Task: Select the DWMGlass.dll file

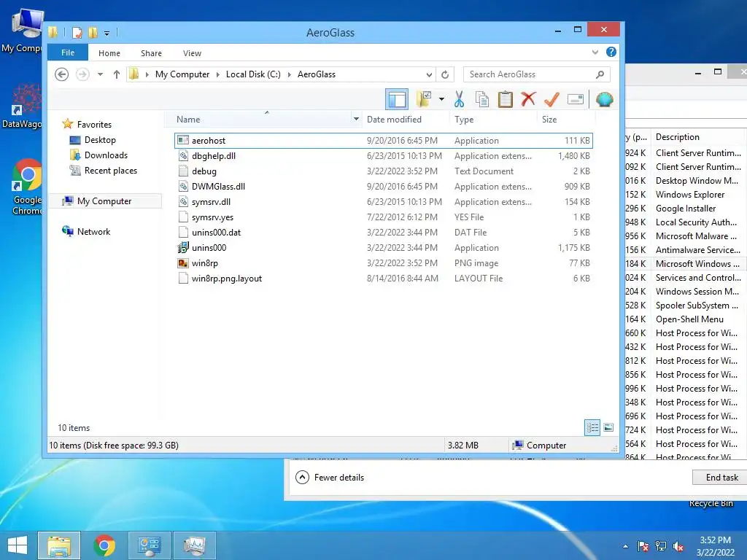Action: tap(384, 187)
